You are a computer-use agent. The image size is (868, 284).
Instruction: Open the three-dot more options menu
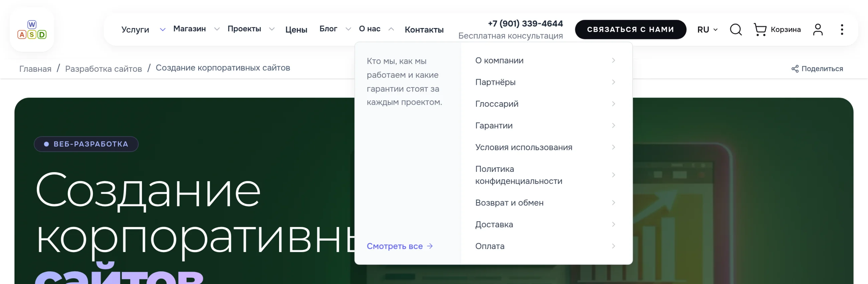(842, 30)
